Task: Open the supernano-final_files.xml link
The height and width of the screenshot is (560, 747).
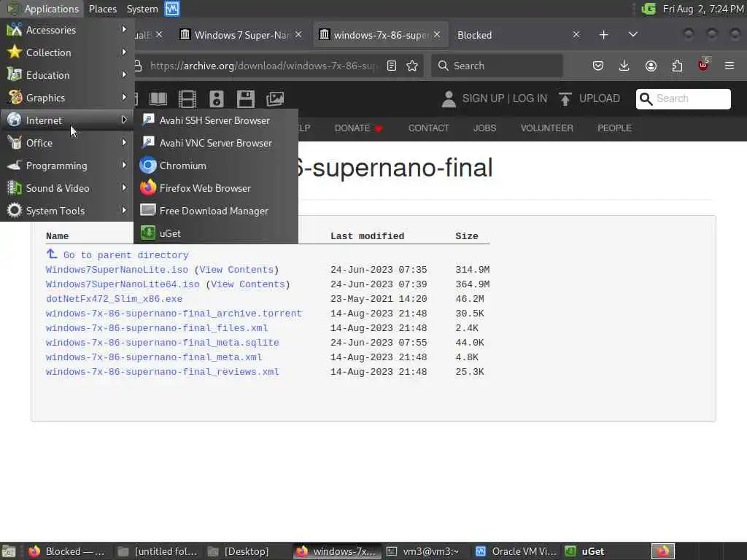Action: pos(157,328)
